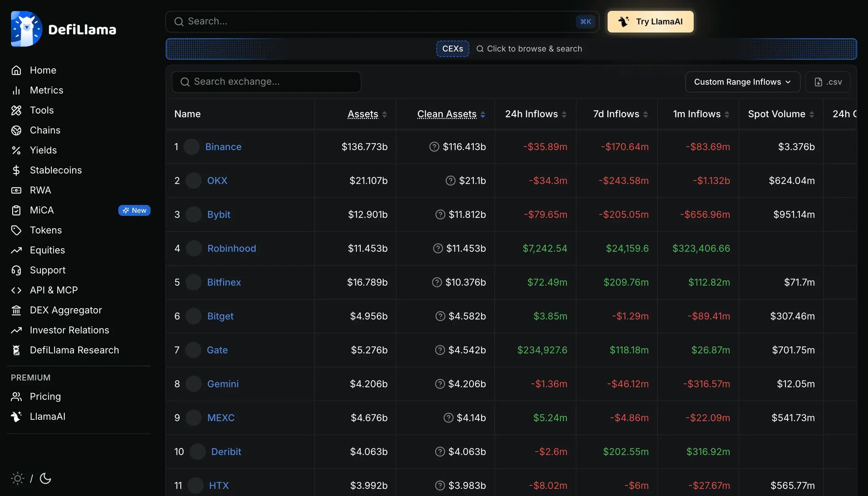Viewport: 868px width, 496px height.
Task: Click Gate 24h inflows $234,927.6
Action: click(542, 350)
